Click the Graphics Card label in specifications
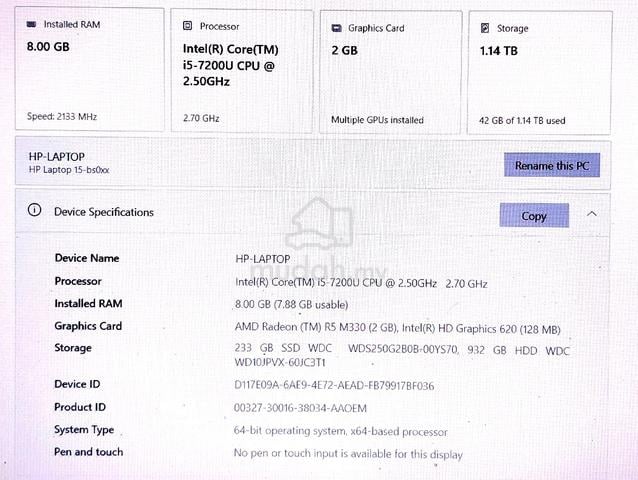The height and width of the screenshot is (480, 638). coord(88,326)
